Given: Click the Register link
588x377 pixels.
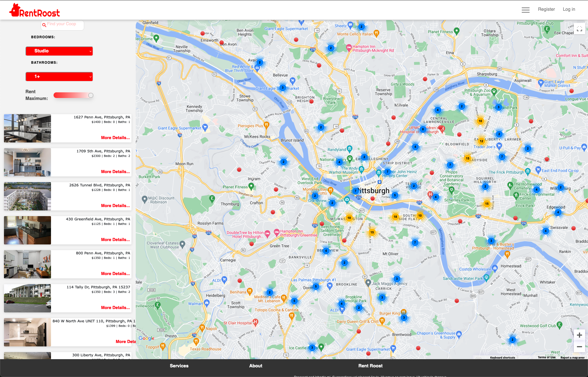Looking at the screenshot, I should [546, 9].
